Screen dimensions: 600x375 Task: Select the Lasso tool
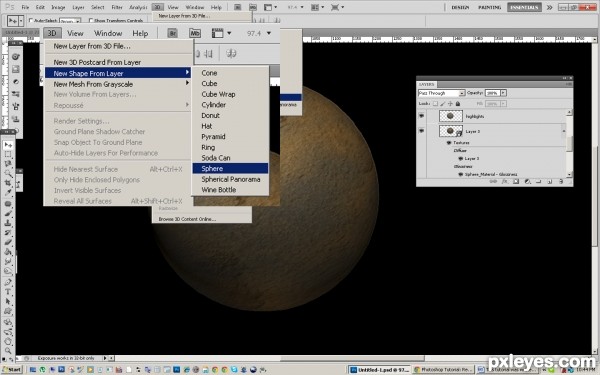click(x=8, y=164)
